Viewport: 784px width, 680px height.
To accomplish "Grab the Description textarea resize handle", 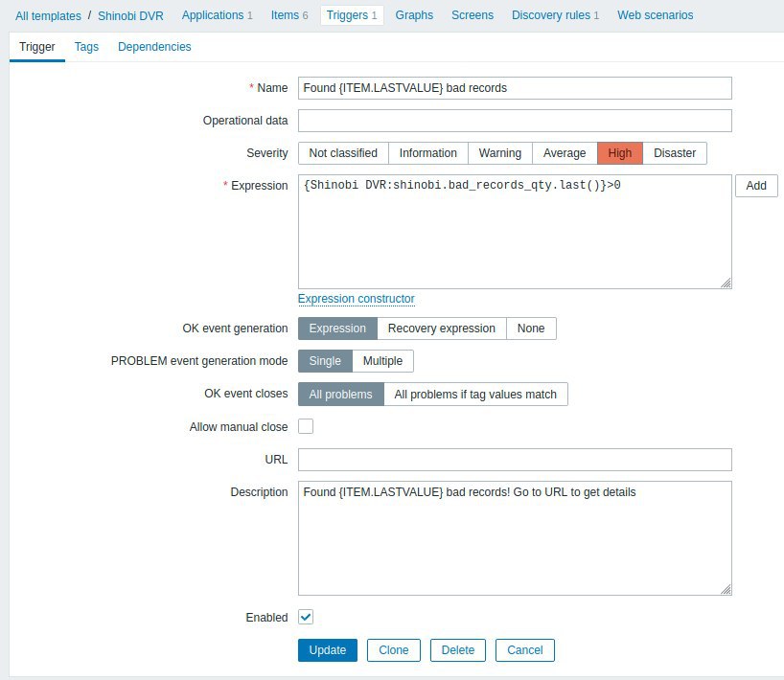I will 726,590.
